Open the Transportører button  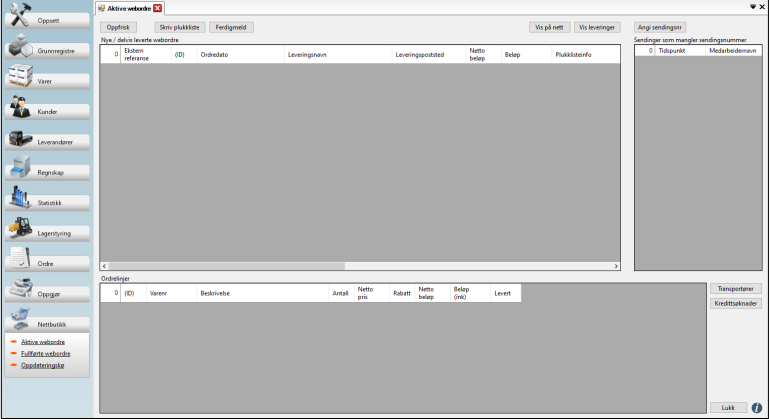point(735,289)
